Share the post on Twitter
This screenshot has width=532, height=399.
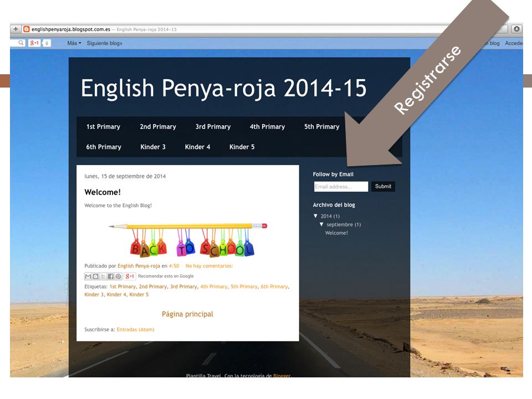click(x=103, y=276)
